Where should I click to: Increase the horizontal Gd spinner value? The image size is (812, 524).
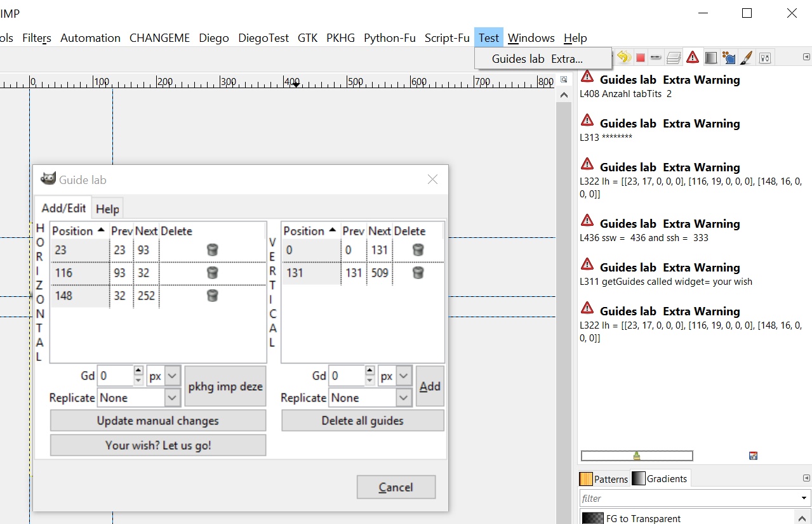tap(138, 370)
